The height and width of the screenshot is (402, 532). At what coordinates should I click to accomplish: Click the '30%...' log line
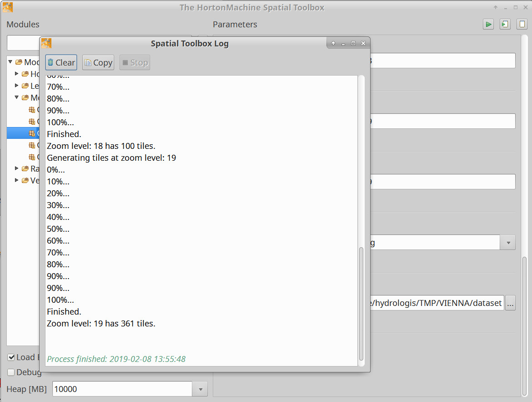pyautogui.click(x=58, y=205)
